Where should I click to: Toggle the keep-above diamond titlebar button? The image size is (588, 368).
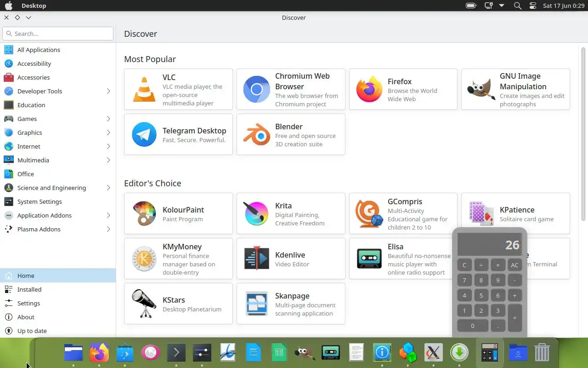click(x=17, y=17)
